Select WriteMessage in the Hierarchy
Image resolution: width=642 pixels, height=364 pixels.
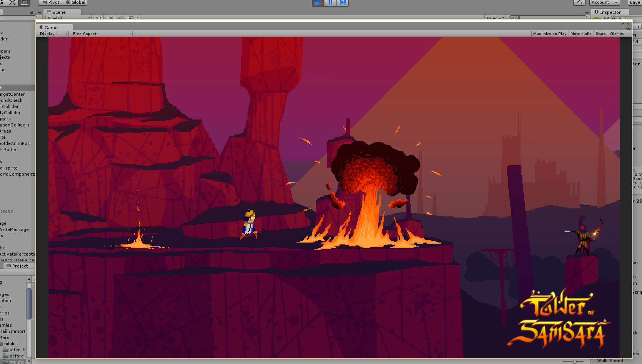14,229
